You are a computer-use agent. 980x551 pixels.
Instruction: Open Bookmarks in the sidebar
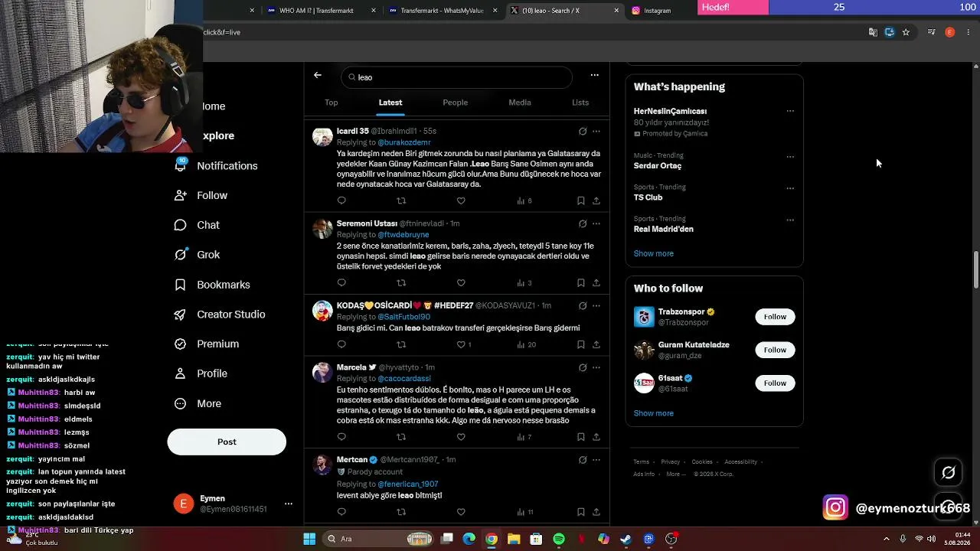[213, 285]
